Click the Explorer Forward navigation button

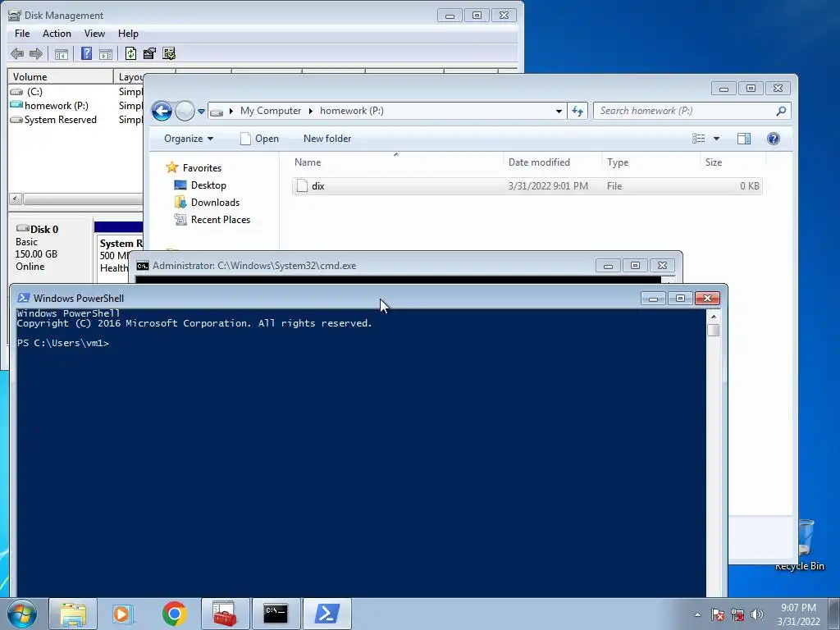pyautogui.click(x=185, y=111)
